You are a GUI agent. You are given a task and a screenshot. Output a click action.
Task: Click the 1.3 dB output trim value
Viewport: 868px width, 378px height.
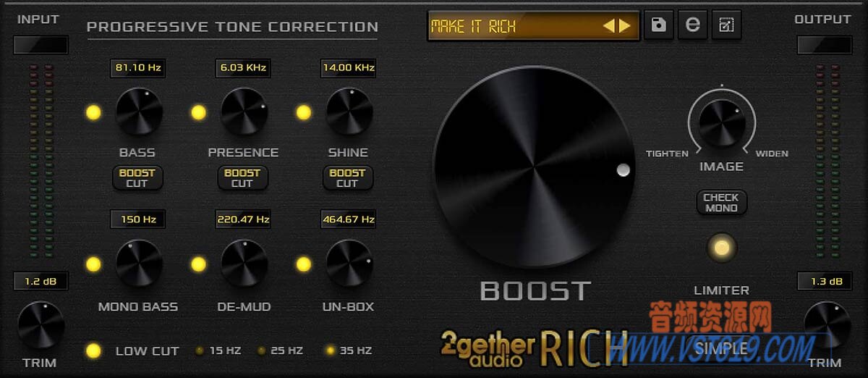(x=825, y=281)
